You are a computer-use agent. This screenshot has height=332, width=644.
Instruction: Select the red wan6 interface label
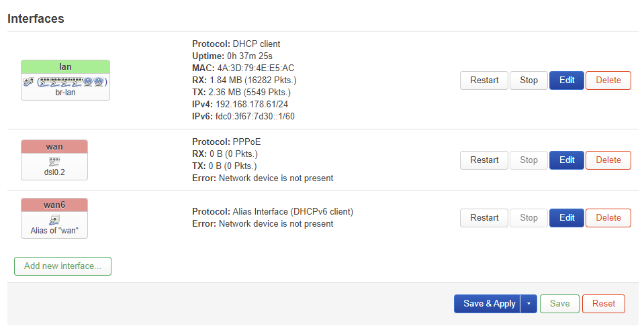(x=54, y=205)
